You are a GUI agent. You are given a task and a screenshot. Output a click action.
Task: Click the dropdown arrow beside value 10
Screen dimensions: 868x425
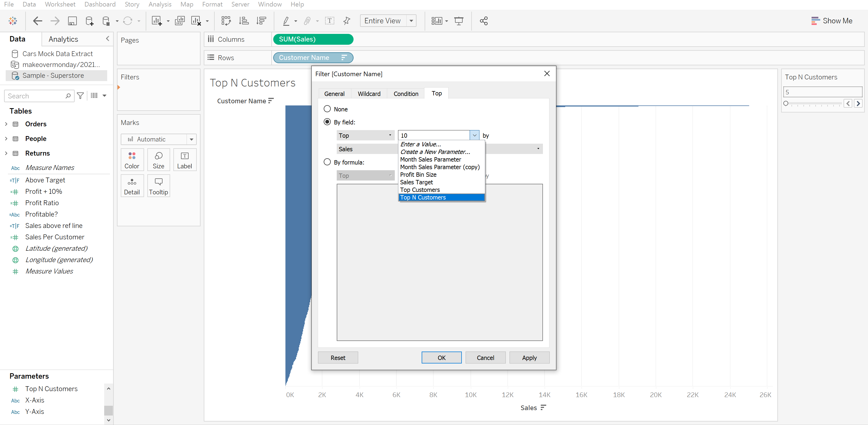tap(475, 135)
